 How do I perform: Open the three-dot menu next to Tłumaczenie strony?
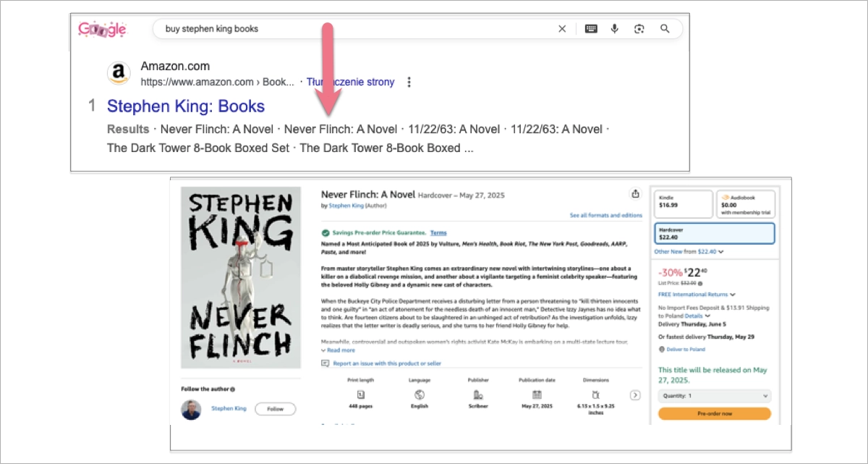tap(409, 82)
